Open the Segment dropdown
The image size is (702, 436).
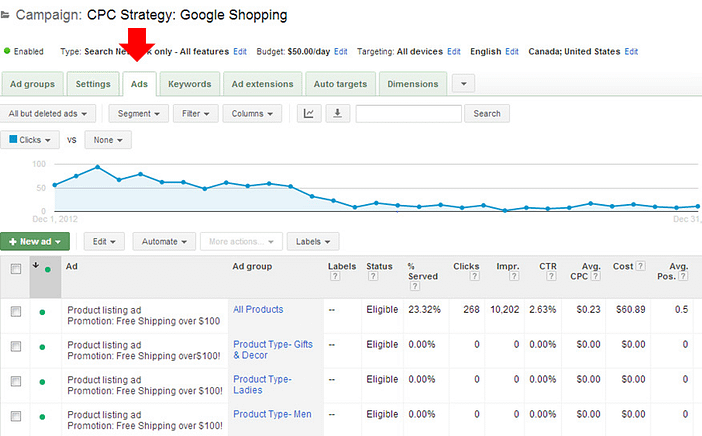click(x=139, y=114)
